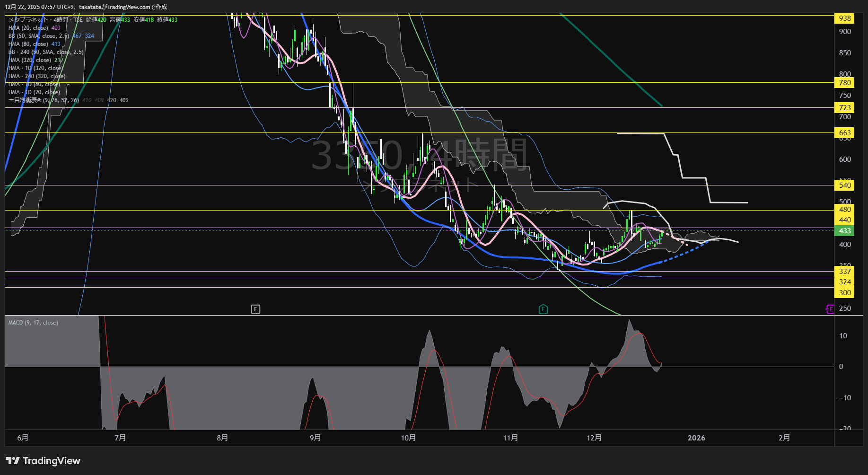Click the gray earnings E marker near October

pos(255,309)
